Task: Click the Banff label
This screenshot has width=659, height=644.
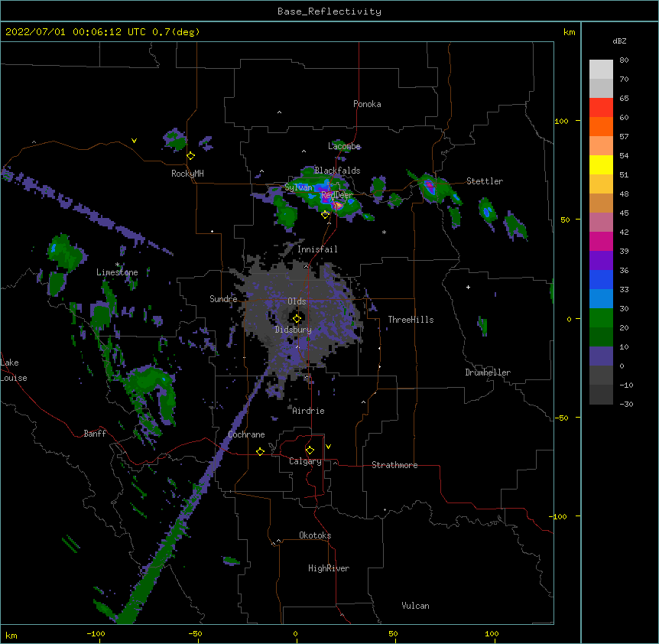Action: click(x=95, y=434)
